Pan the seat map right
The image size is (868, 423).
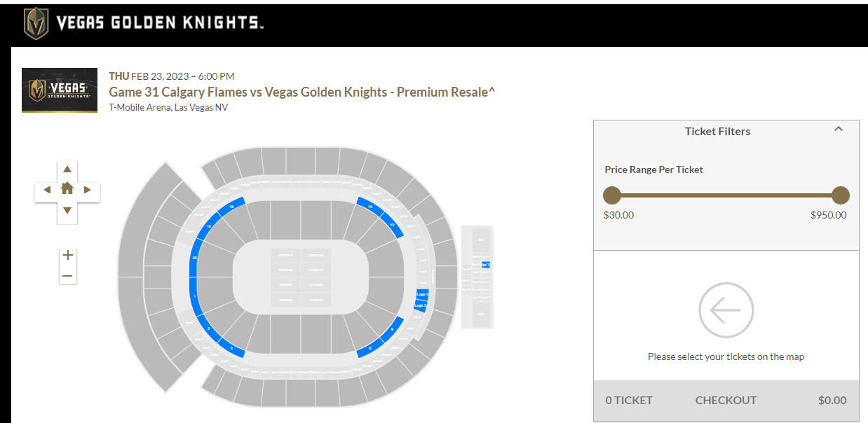(88, 190)
